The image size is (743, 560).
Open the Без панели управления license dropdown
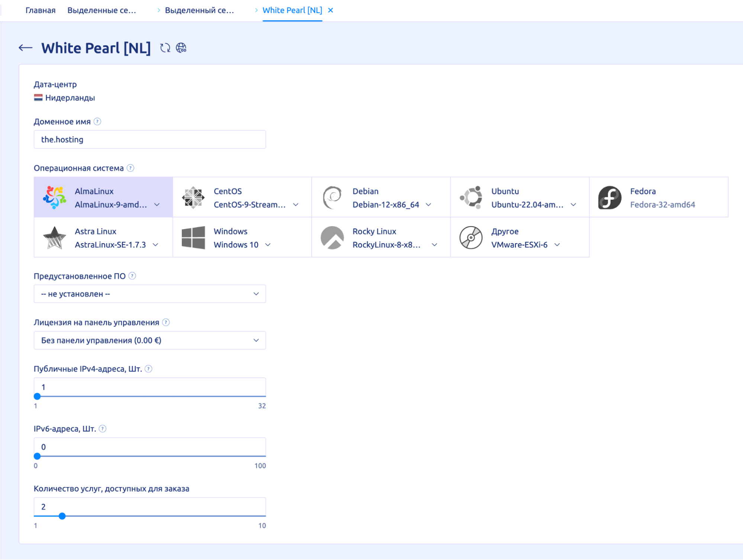click(150, 341)
